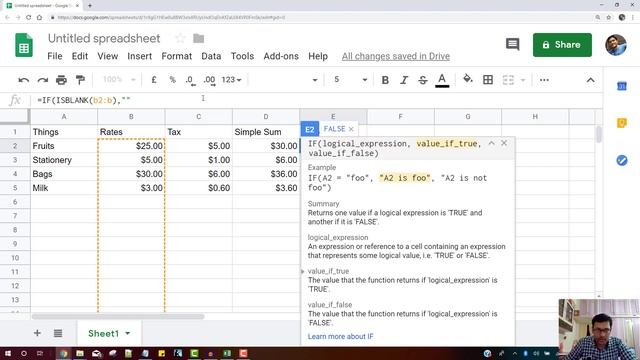Activate the Paint format roller
This screenshot has width=640, height=360.
[80, 80]
